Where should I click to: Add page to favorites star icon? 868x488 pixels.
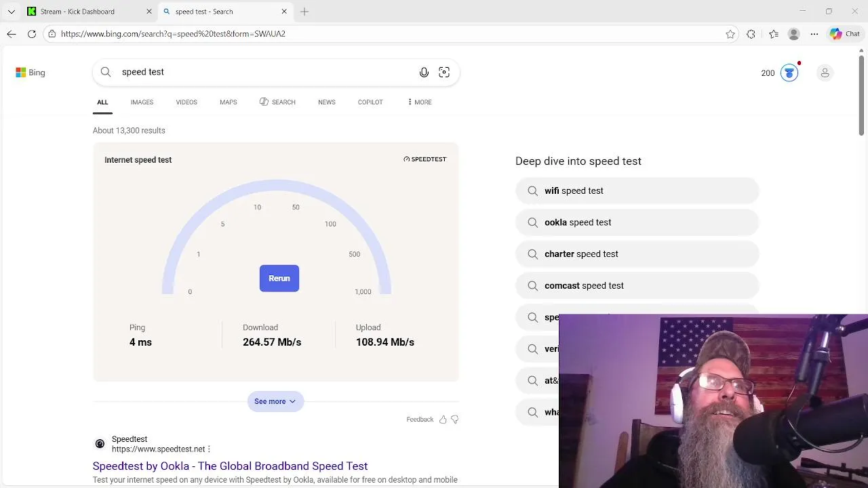(x=730, y=34)
